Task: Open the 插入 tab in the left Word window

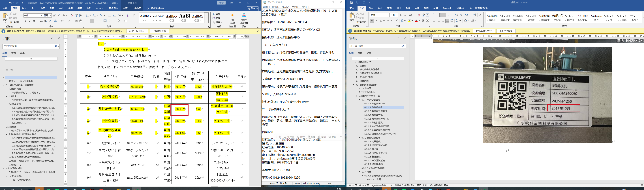Action: coord(24,8)
